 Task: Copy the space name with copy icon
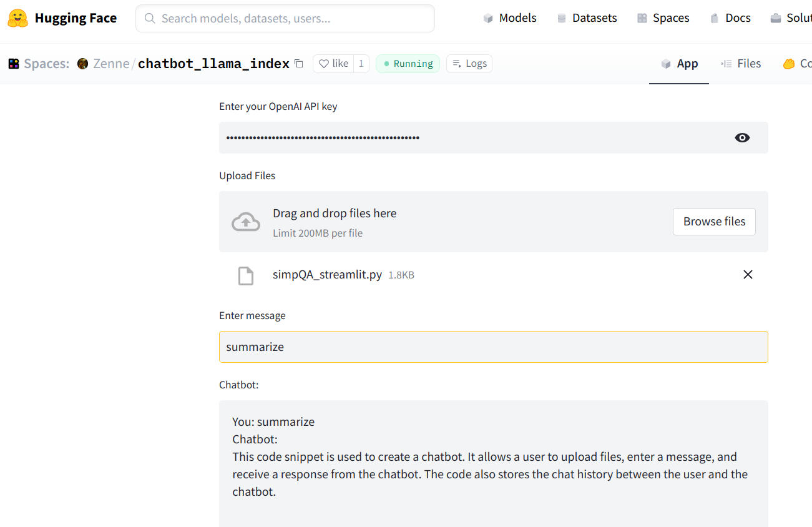click(299, 64)
